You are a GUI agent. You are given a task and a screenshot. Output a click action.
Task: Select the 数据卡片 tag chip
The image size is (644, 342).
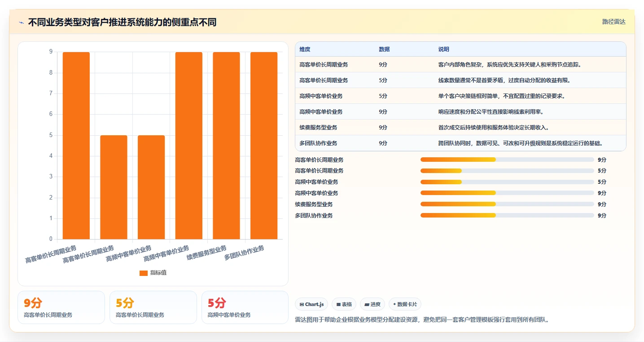(405, 304)
